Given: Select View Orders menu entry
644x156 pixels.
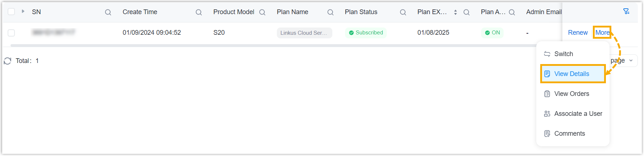Looking at the screenshot, I should [571, 94].
